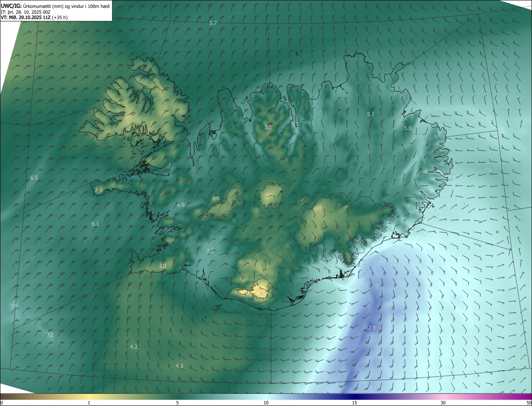The width and height of the screenshot is (532, 406).
Task: Click the map value "6.5"
Action: coord(34,178)
